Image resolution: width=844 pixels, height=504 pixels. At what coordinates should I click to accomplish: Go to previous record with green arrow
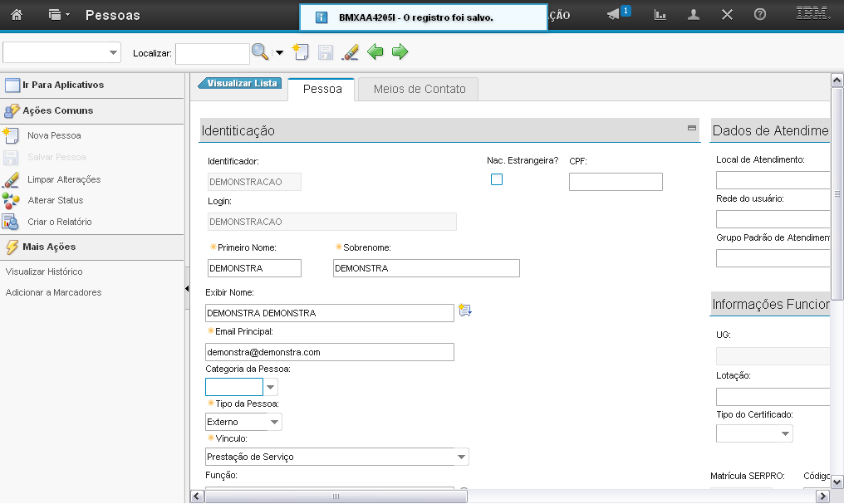(x=375, y=52)
